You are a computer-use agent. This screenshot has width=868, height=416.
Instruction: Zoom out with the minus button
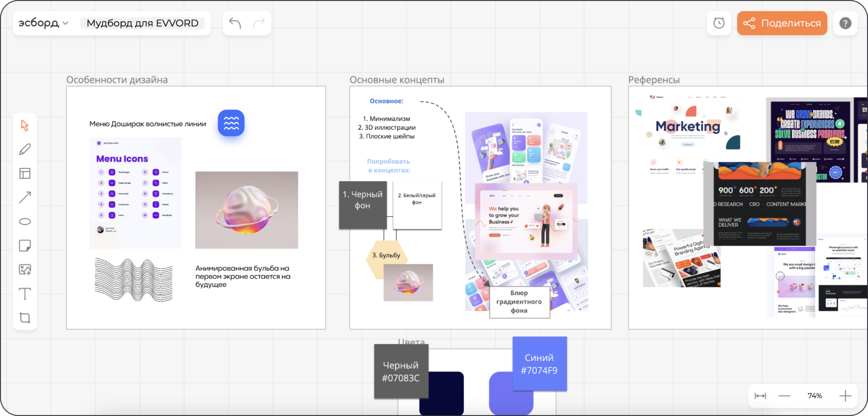click(784, 396)
